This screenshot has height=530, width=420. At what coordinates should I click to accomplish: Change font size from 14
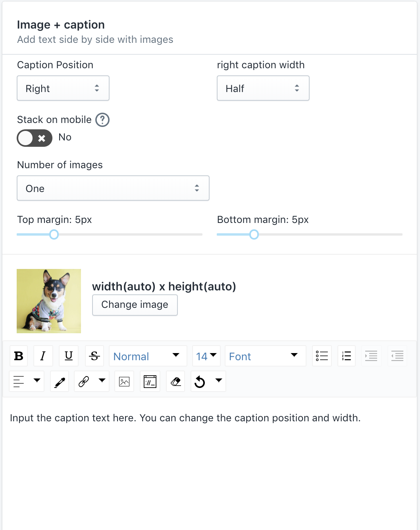pos(206,356)
